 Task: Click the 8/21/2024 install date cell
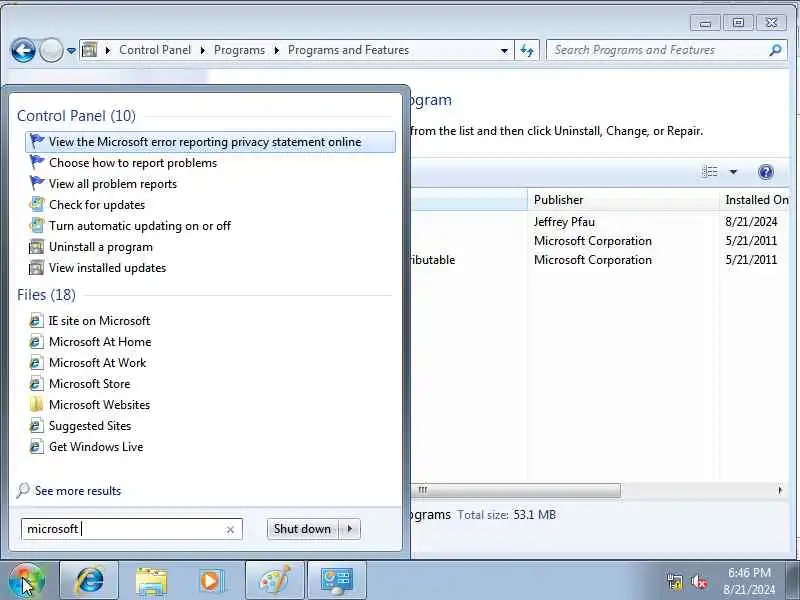[751, 222]
